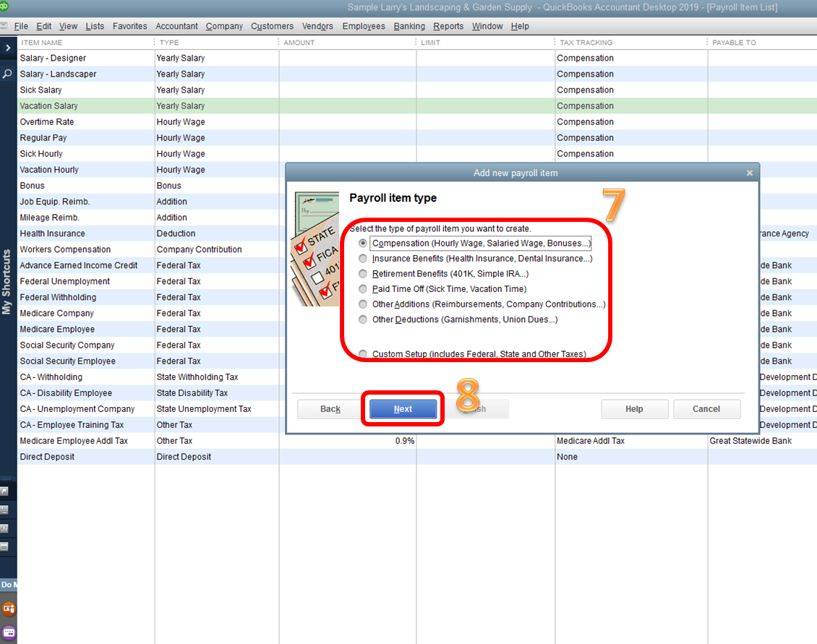Open the Accountant dropdown menu
The height and width of the screenshot is (644, 817).
(176, 26)
